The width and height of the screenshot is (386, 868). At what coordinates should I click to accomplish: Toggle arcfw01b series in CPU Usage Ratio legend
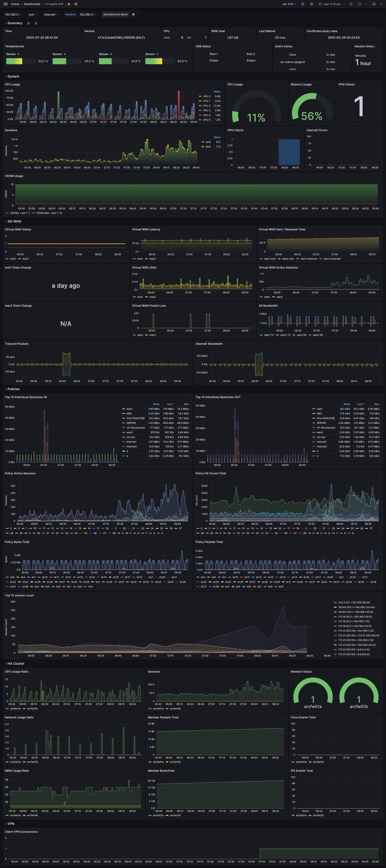point(32,709)
